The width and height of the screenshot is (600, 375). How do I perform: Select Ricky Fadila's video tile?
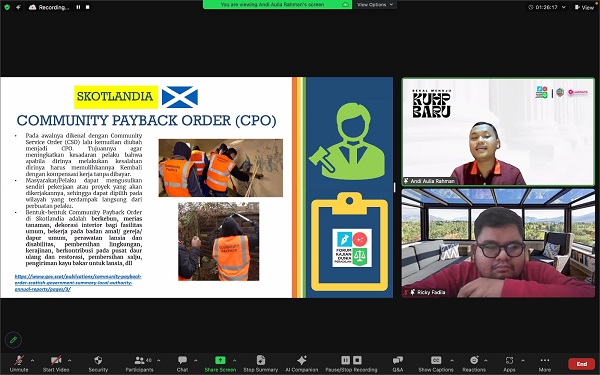pos(498,243)
